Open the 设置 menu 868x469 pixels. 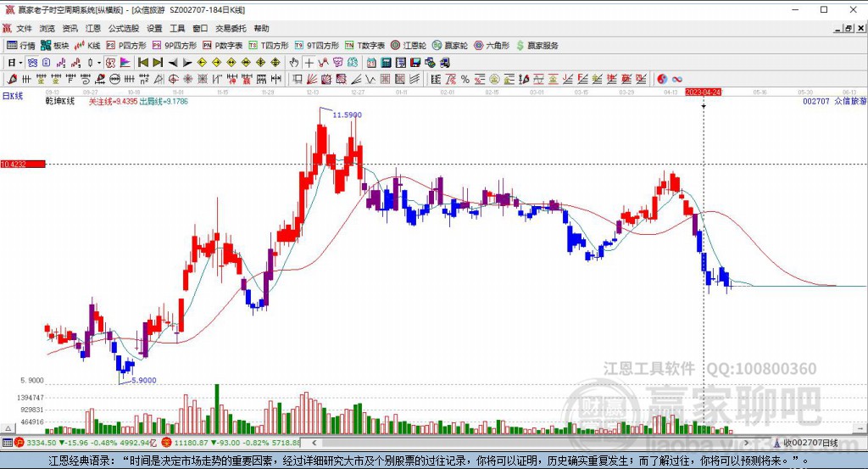154,28
